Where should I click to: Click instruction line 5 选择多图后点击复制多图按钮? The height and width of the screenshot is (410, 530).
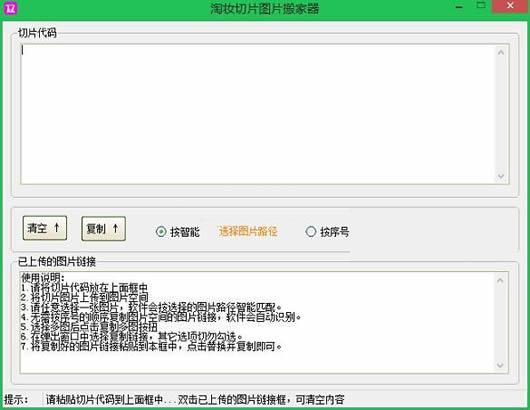[89, 327]
